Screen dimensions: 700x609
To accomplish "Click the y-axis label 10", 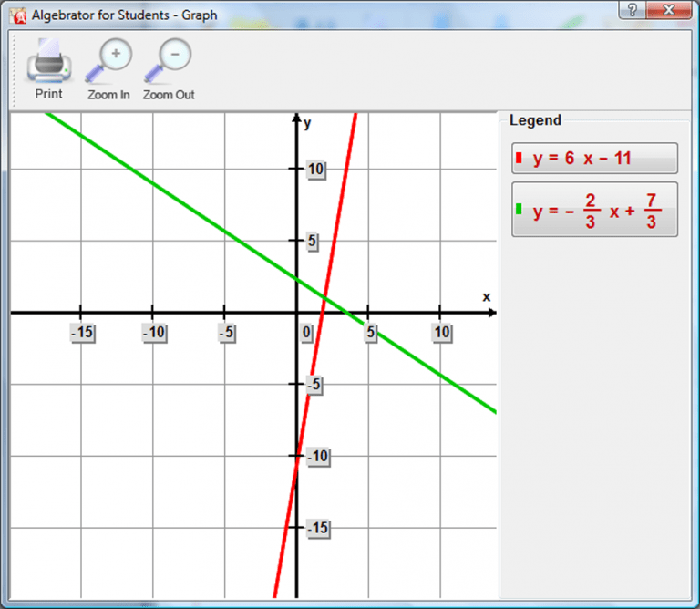I will 316,170.
